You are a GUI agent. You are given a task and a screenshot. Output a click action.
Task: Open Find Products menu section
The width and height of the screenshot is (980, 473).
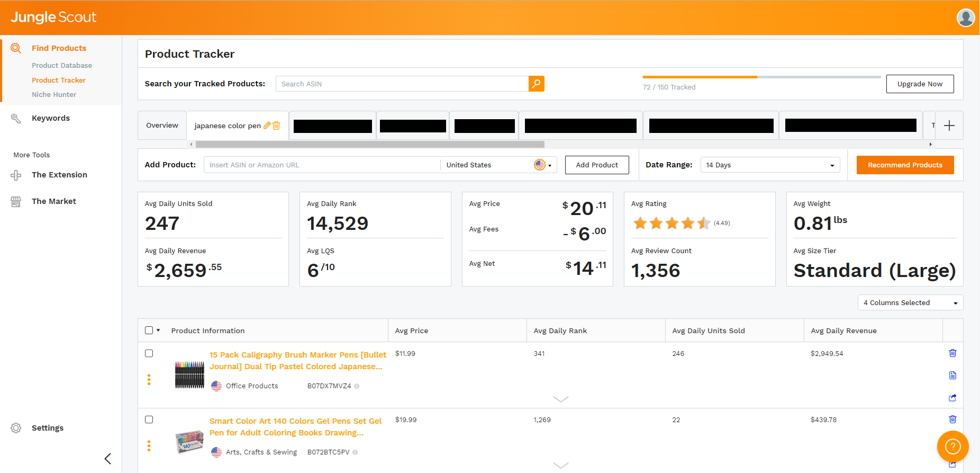[x=59, y=48]
